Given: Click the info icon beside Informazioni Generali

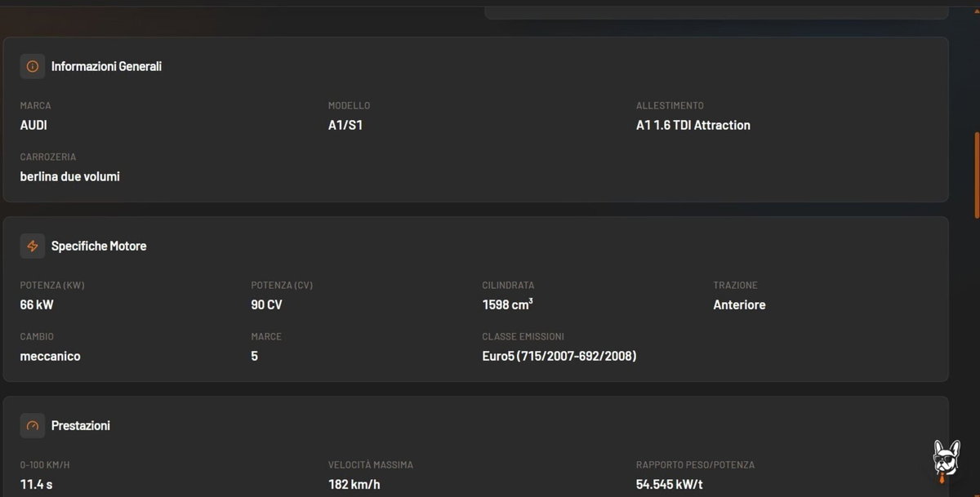Looking at the screenshot, I should click(33, 66).
